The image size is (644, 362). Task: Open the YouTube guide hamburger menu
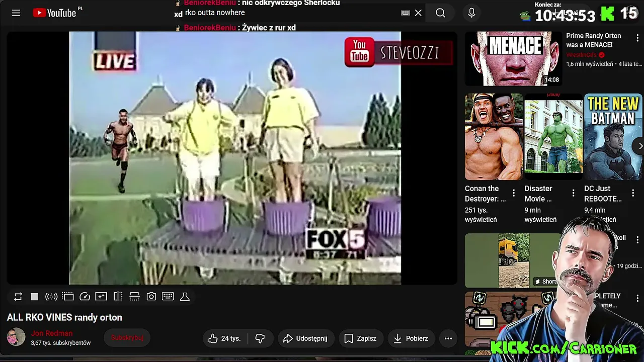coord(16,13)
